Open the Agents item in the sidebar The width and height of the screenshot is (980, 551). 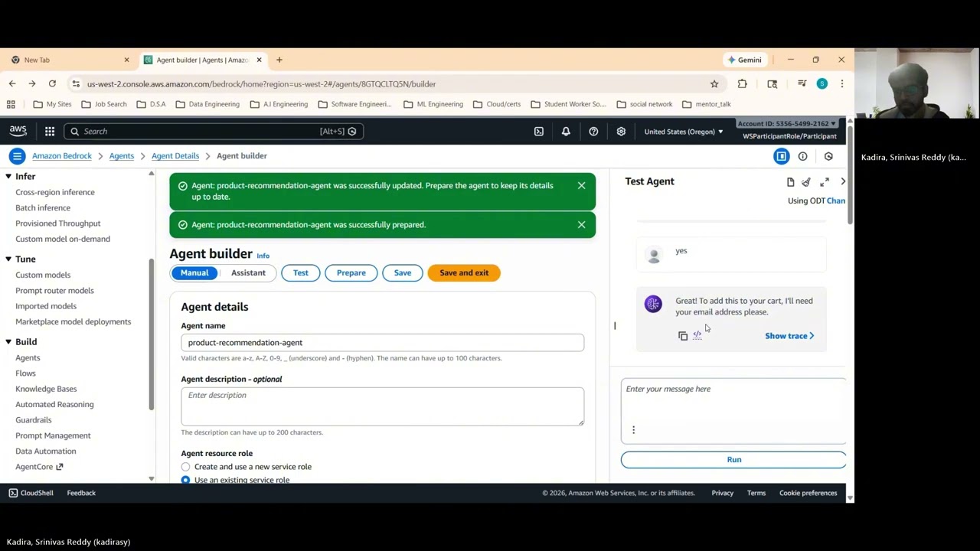28,357
